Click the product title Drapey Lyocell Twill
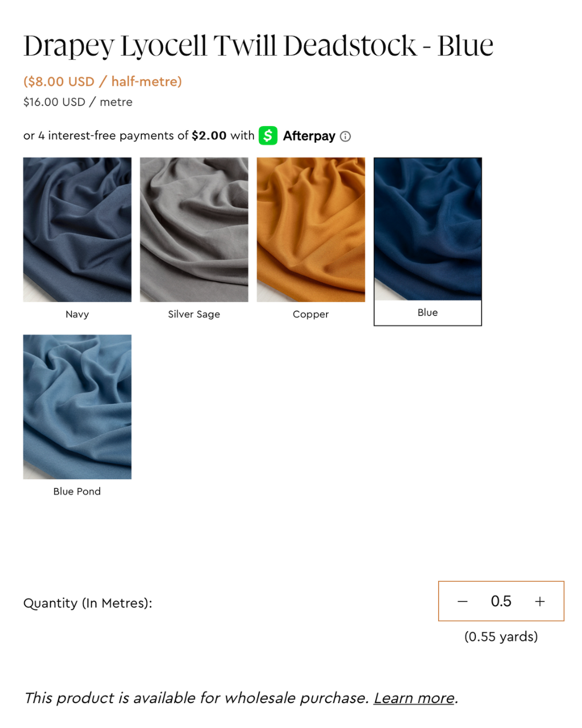The height and width of the screenshot is (728, 582). [259, 46]
